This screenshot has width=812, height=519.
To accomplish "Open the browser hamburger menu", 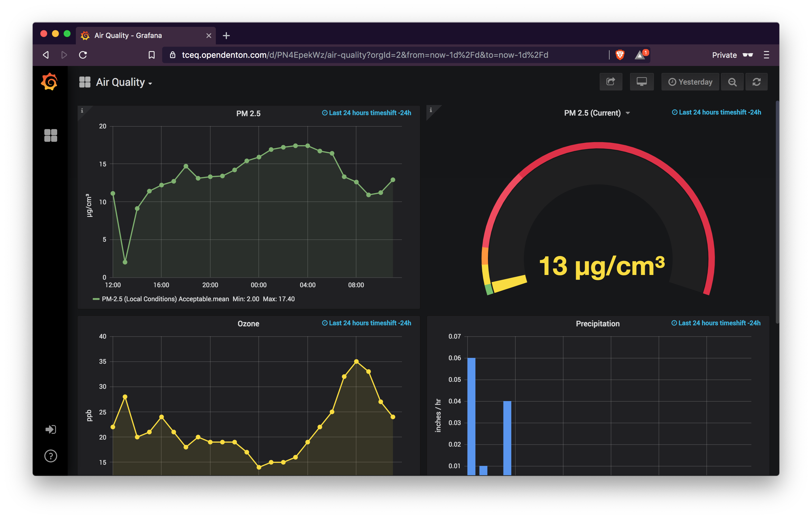I will (x=766, y=55).
